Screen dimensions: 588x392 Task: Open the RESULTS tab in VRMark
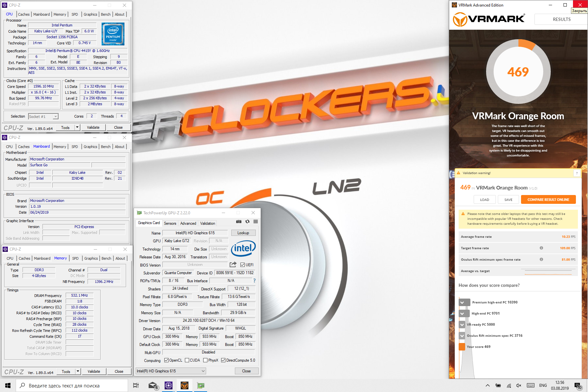point(562,19)
